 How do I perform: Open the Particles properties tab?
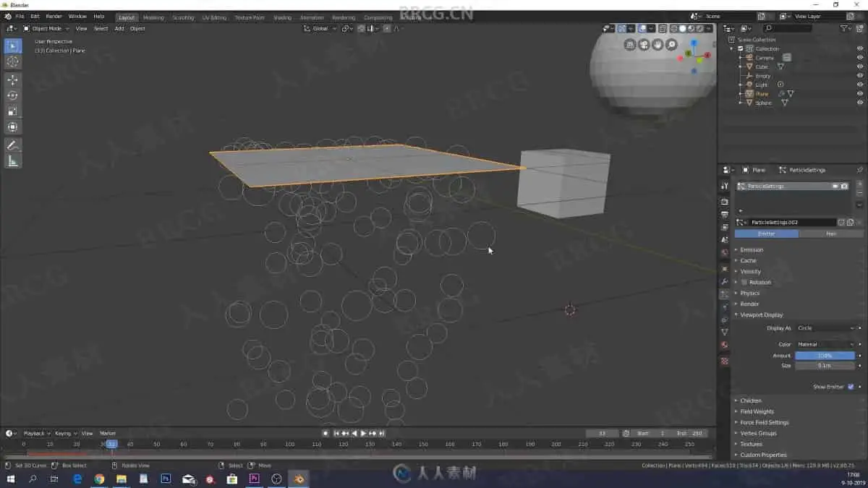pos(724,294)
